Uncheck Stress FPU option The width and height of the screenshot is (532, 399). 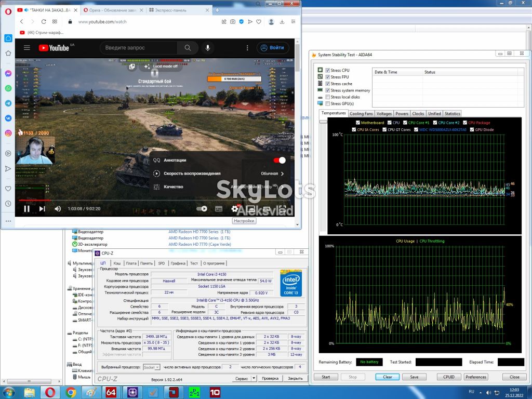click(x=327, y=77)
